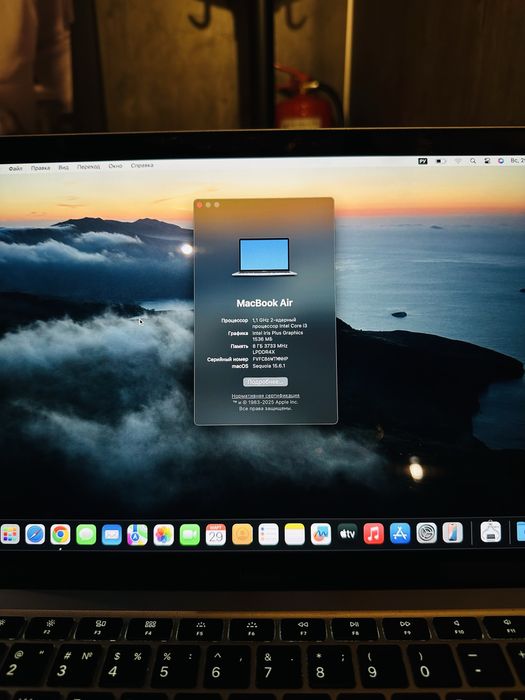Open the battery status menu
The width and height of the screenshot is (525, 700).
pyautogui.click(x=441, y=161)
